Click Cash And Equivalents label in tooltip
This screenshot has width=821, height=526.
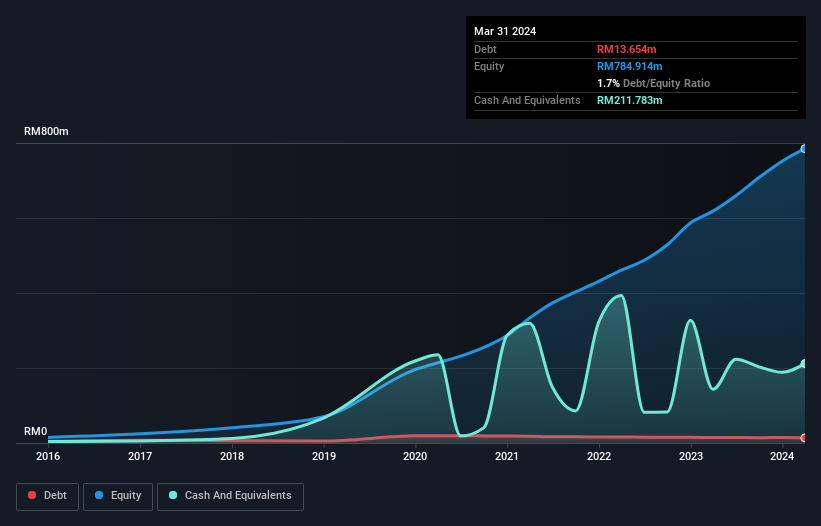point(527,100)
